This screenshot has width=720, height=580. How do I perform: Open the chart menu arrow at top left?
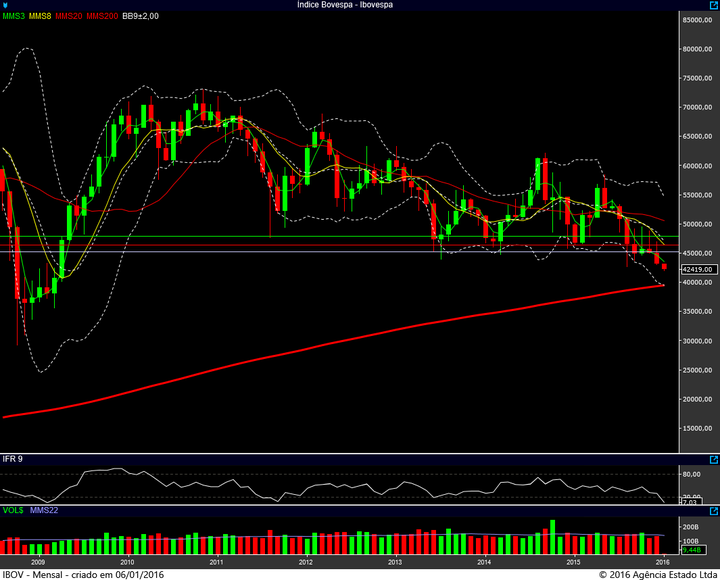6,5
